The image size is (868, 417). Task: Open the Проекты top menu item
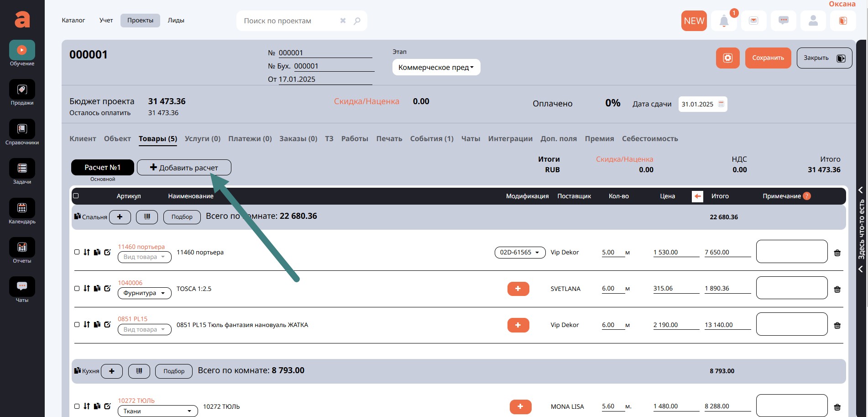(x=140, y=21)
